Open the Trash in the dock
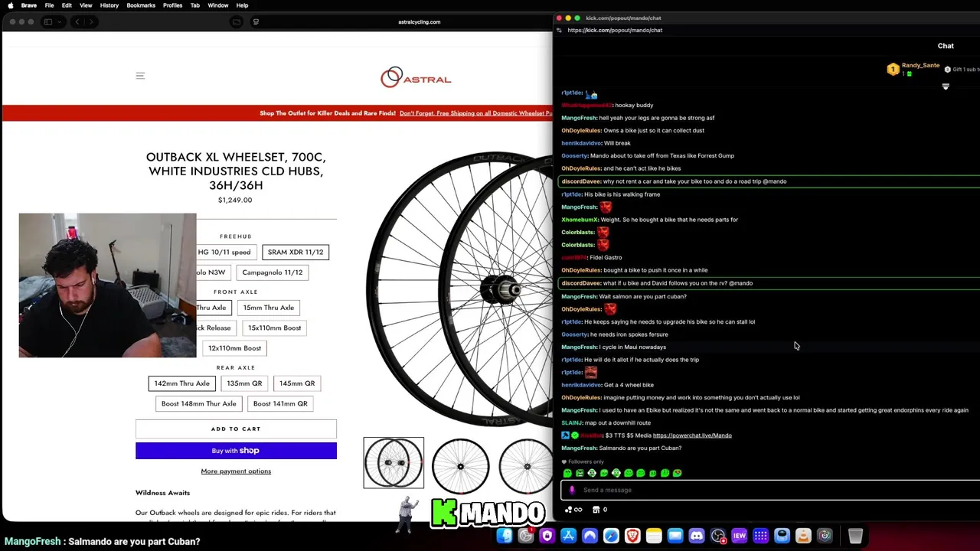980x551 pixels. tap(855, 536)
